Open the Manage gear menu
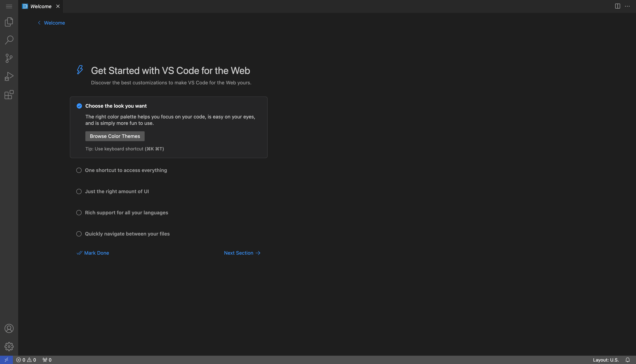Viewport: 636px width, 364px height. tap(9, 347)
